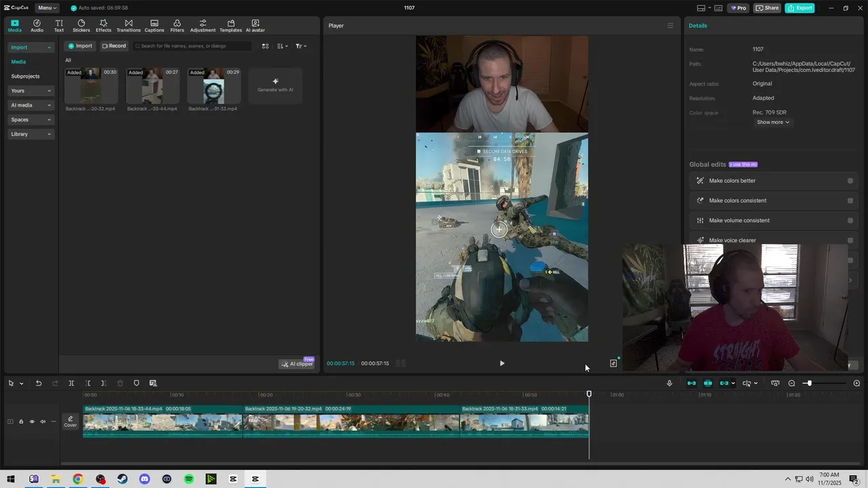The height and width of the screenshot is (488, 868).
Task: Click the Share button
Action: tap(767, 8)
